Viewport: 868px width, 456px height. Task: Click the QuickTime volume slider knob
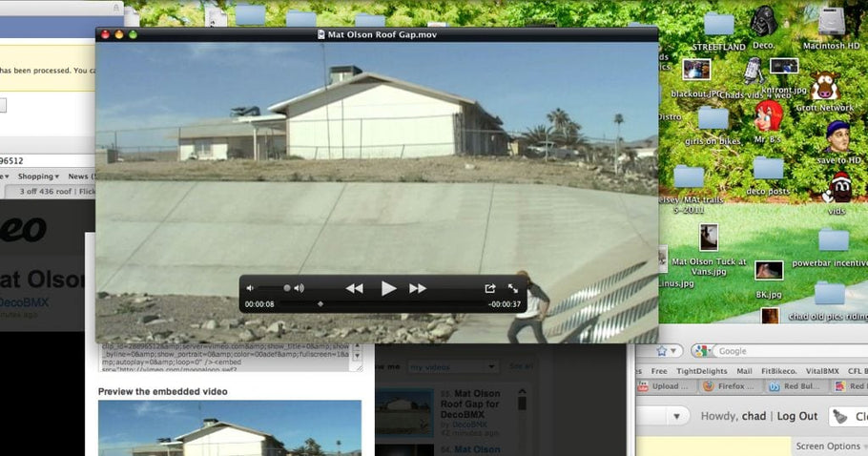287,288
